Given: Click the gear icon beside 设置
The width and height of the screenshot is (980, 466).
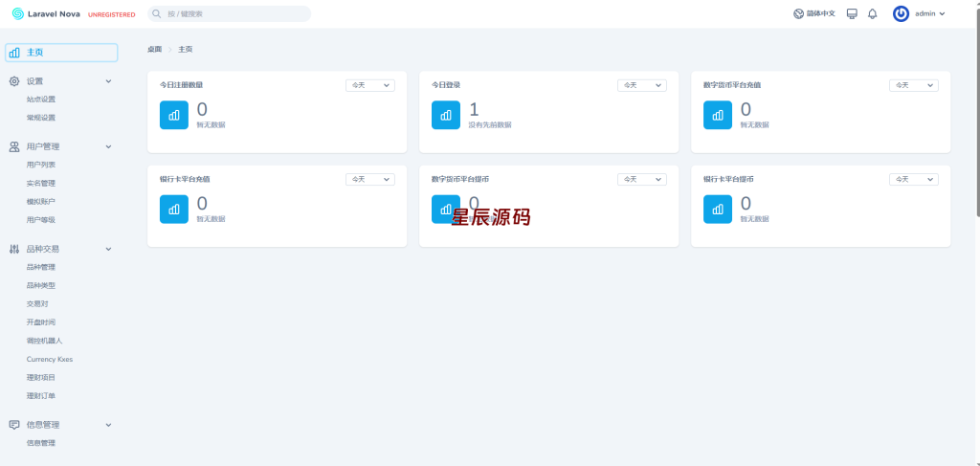Looking at the screenshot, I should click(x=14, y=81).
